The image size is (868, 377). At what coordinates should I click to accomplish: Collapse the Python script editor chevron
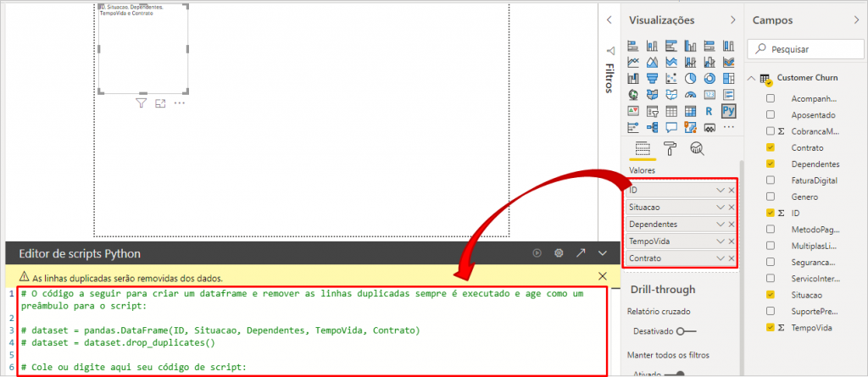click(603, 252)
